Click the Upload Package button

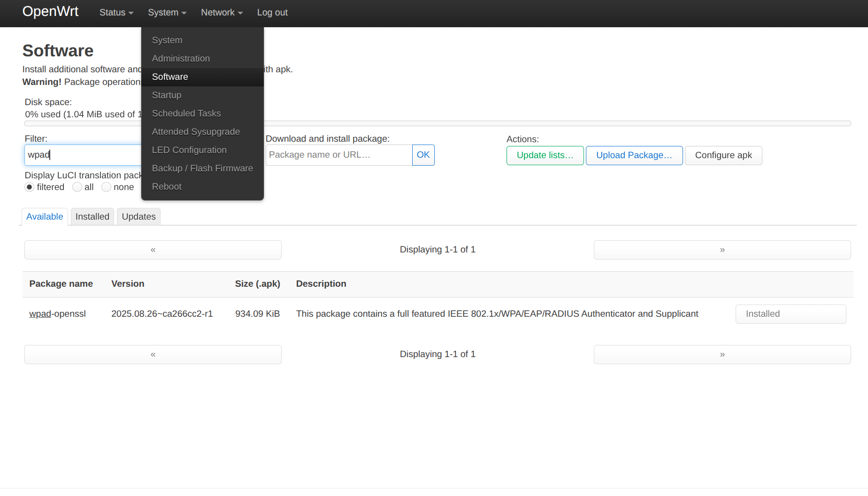click(634, 155)
